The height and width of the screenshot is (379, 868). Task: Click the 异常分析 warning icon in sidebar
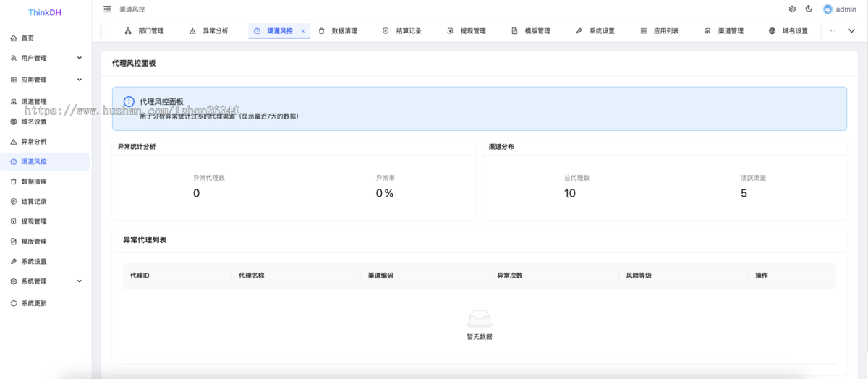(x=14, y=142)
